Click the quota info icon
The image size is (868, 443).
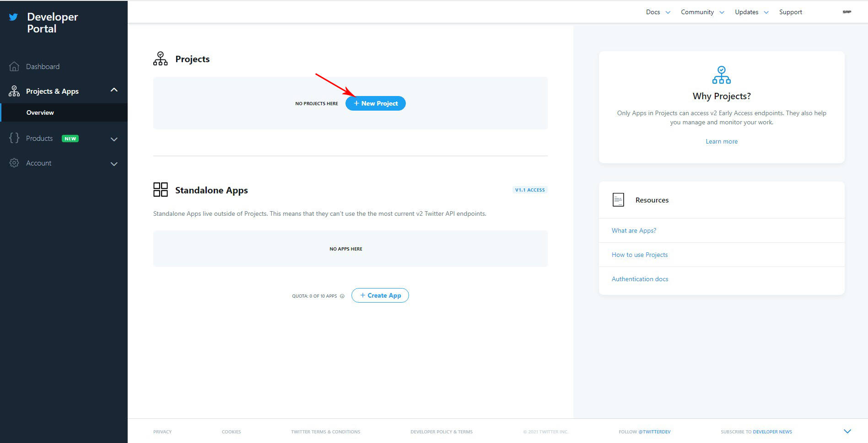click(342, 296)
